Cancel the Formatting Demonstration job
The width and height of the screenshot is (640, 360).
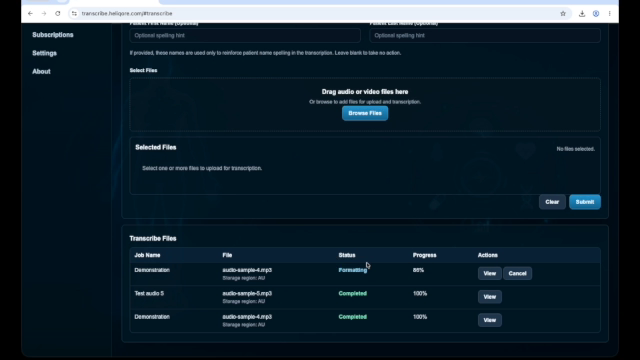click(517, 273)
